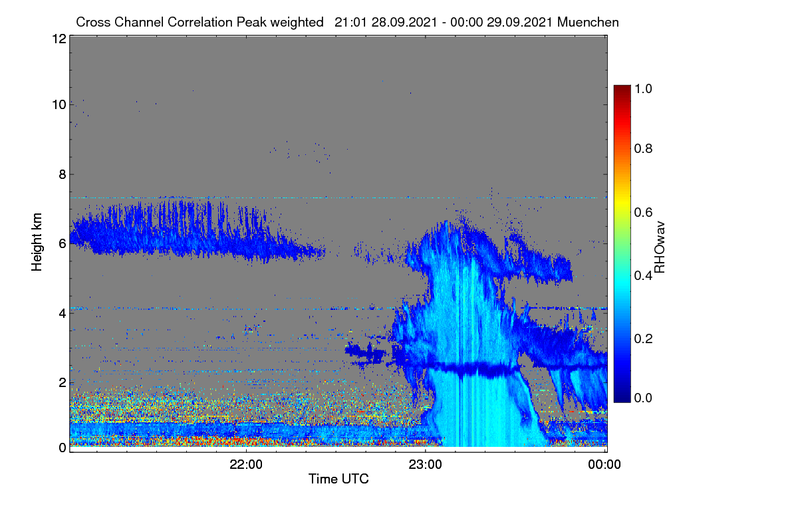Click the height tick label 6

point(62,243)
